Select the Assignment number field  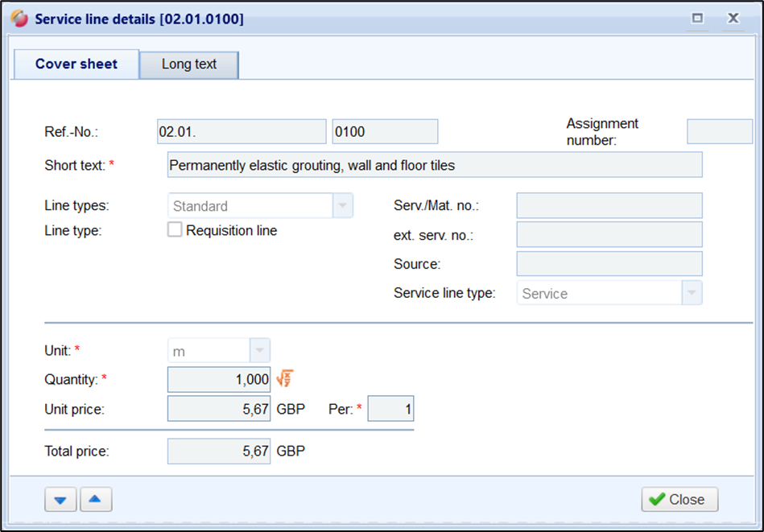point(719,131)
